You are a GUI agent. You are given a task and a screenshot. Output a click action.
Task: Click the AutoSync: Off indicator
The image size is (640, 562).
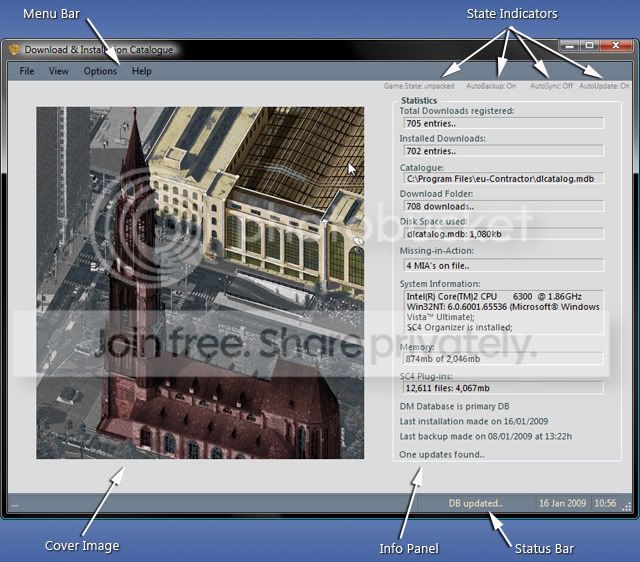[x=551, y=86]
